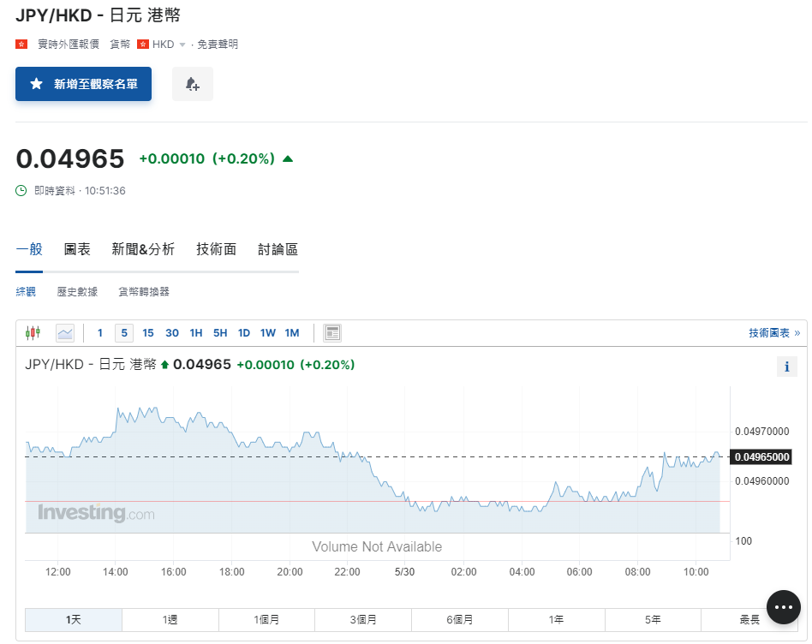Click the 新增至觀察名單 button

click(83, 84)
